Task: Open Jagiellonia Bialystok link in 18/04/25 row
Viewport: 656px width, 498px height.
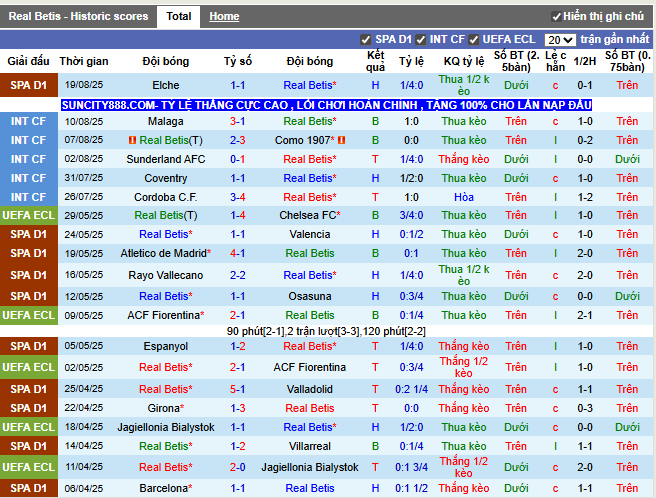Action: coord(166,428)
